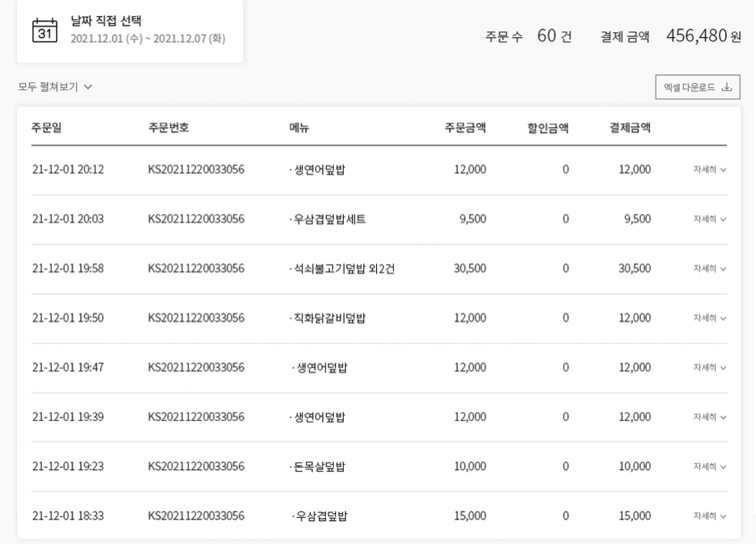
Task: Click the order date 21-12-01 20:12
Action: [x=68, y=170]
